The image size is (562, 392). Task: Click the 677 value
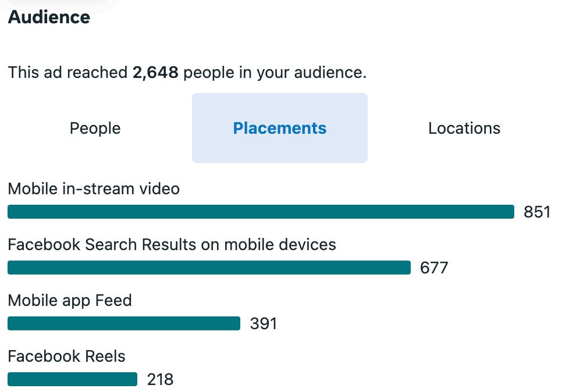tap(434, 268)
